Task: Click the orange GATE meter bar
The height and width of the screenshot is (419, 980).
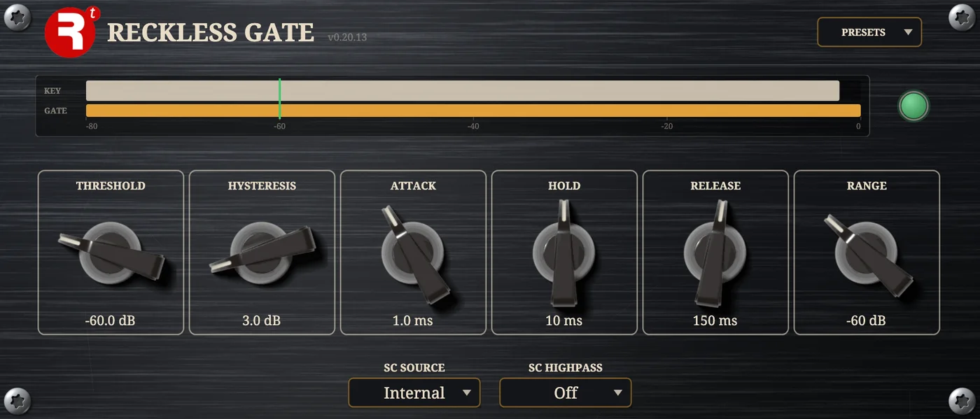Action: point(473,111)
